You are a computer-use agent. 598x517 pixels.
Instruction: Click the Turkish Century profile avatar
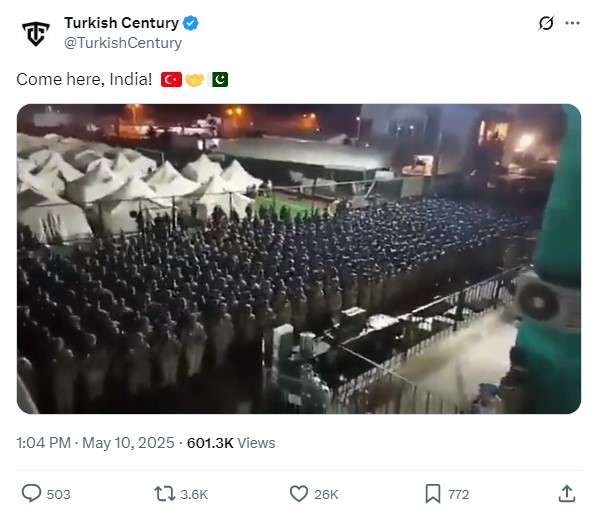[36, 33]
